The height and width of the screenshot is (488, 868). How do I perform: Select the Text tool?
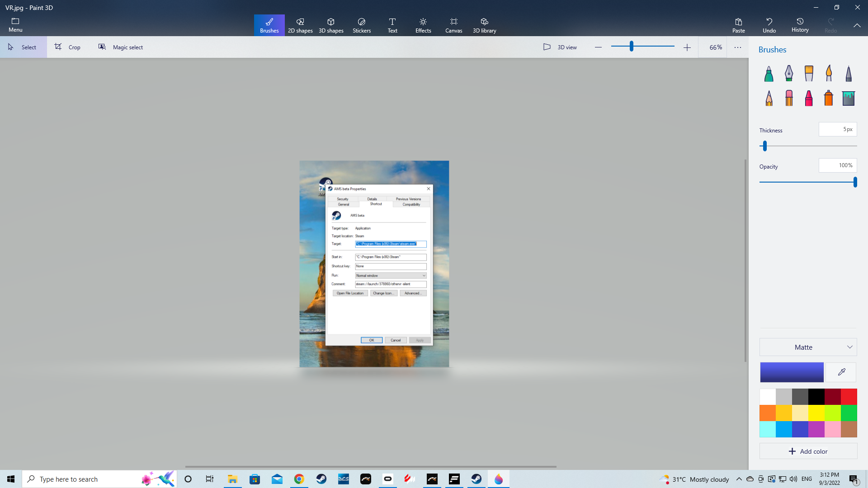[x=392, y=25]
